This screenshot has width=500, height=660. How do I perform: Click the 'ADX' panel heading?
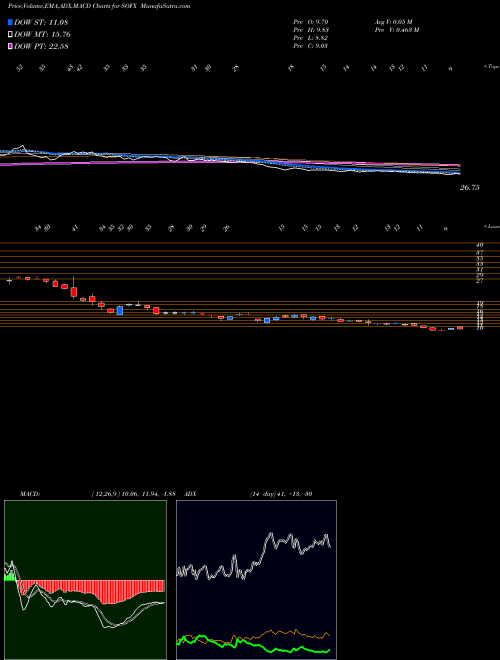188,493
